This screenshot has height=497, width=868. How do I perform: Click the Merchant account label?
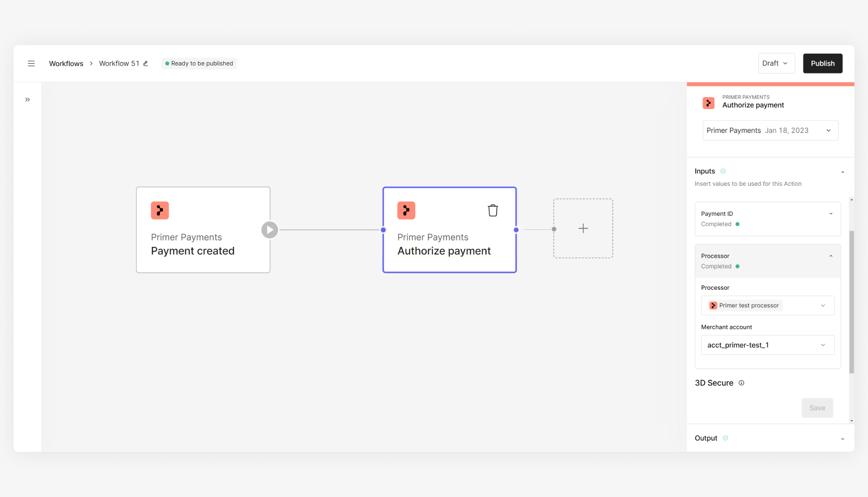tap(726, 327)
